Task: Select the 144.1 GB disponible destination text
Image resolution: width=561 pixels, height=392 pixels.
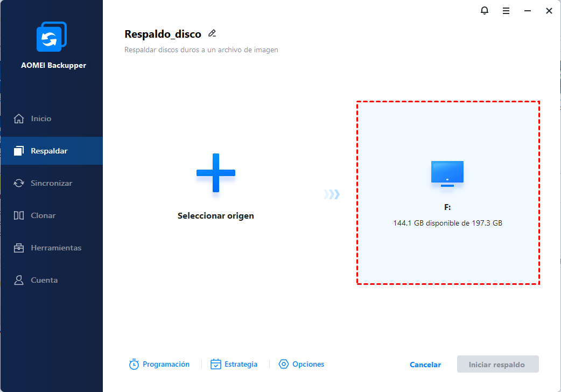Action: click(447, 223)
